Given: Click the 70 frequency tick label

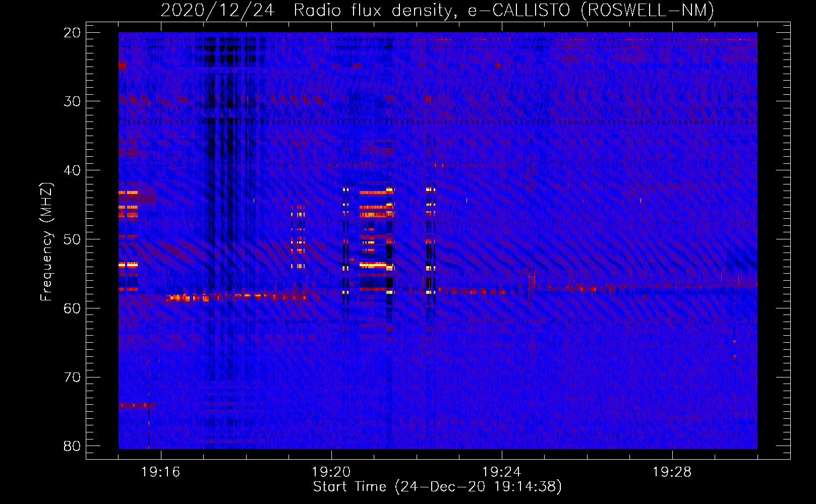Looking at the screenshot, I should coord(72,377).
